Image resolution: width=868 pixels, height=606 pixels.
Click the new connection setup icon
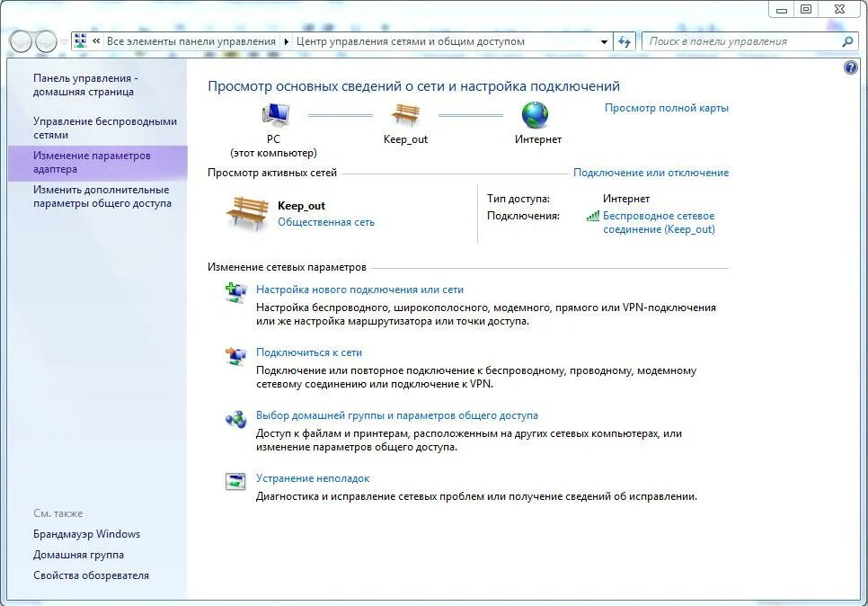coord(235,292)
